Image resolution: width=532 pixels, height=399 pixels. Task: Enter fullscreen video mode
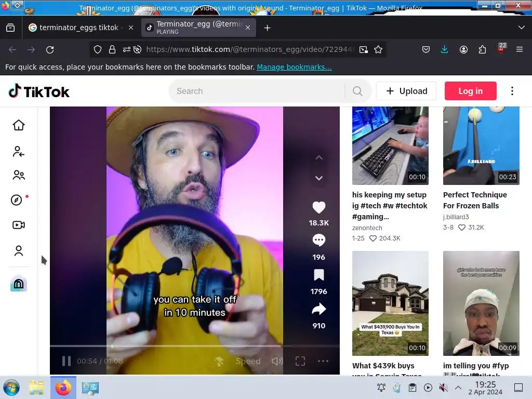click(300, 361)
